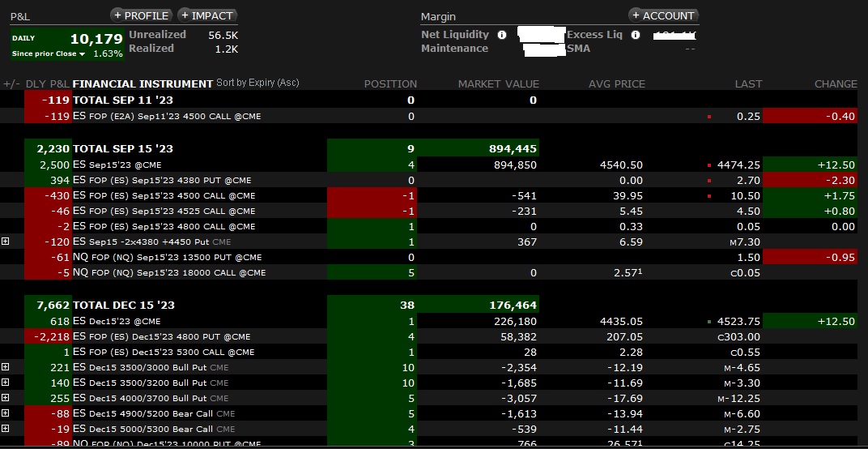The height and width of the screenshot is (449, 868).
Task: Click the 7,662 daily P&L total
Action: pyautogui.click(x=48, y=305)
